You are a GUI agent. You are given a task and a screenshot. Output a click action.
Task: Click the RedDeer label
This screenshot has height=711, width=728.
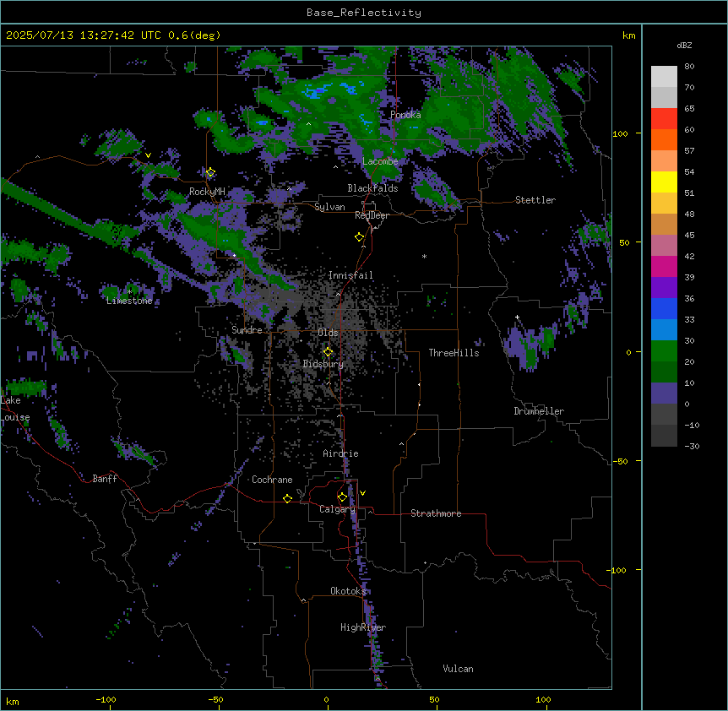pos(372,215)
